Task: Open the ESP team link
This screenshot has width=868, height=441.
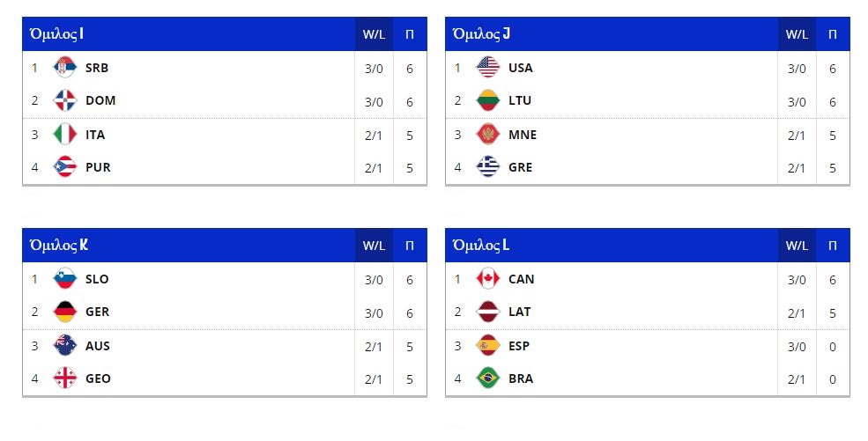Action: (x=520, y=346)
